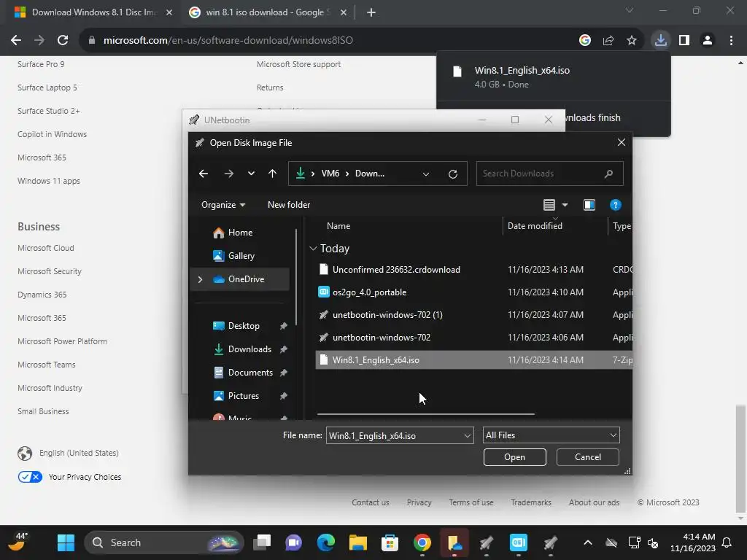
Task: Cancel the Open Disk Image dialog
Action: [587, 457]
